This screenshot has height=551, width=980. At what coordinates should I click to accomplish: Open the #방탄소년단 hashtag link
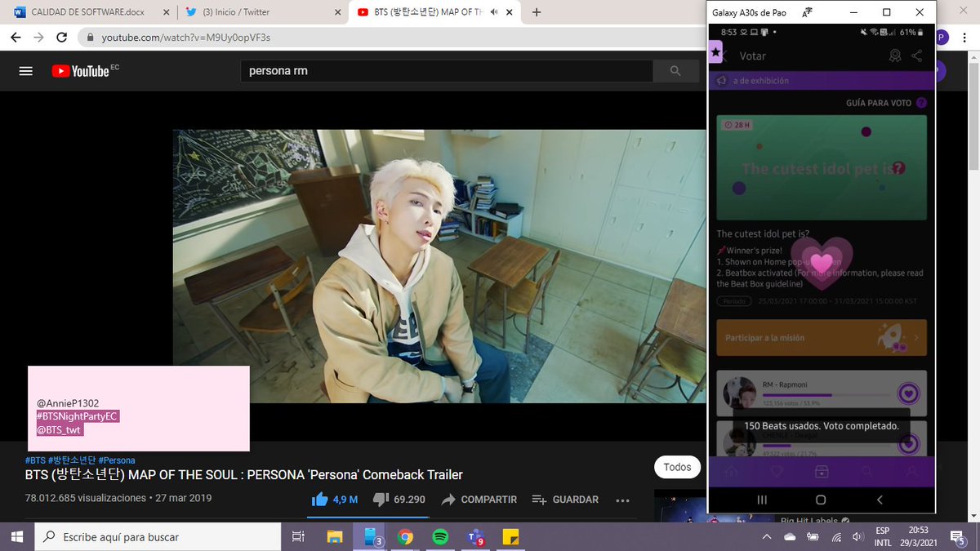click(72, 460)
